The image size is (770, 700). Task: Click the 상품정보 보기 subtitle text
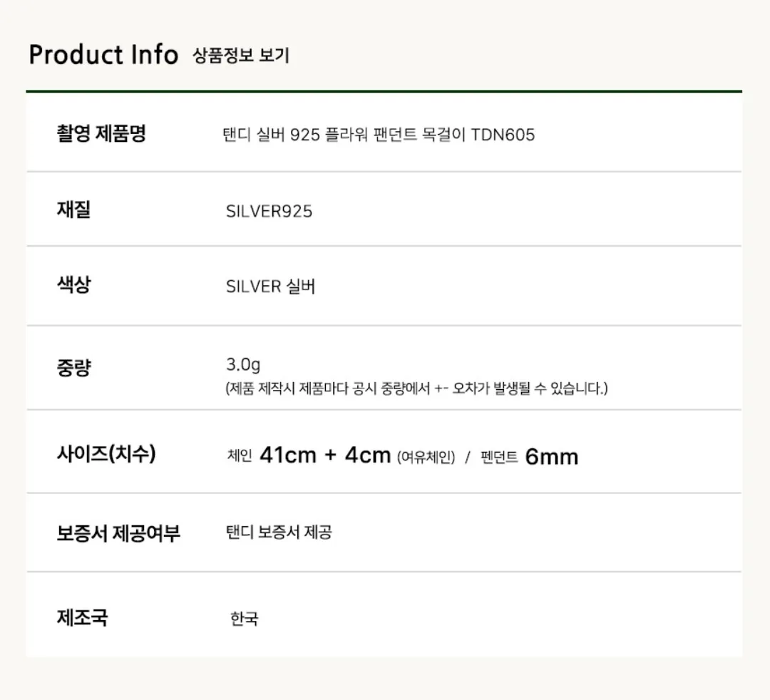[x=241, y=55]
